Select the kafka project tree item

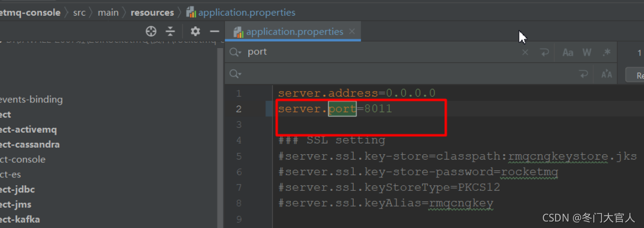20,219
